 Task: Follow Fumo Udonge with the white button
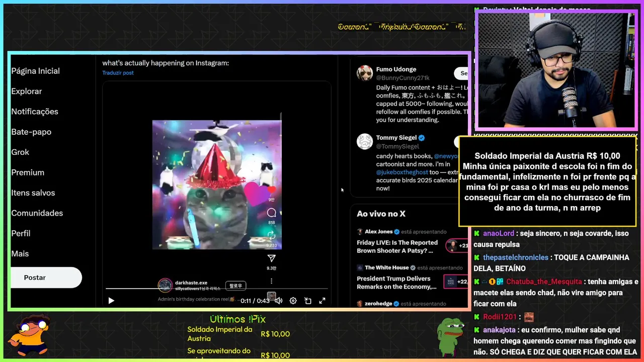[x=461, y=73]
